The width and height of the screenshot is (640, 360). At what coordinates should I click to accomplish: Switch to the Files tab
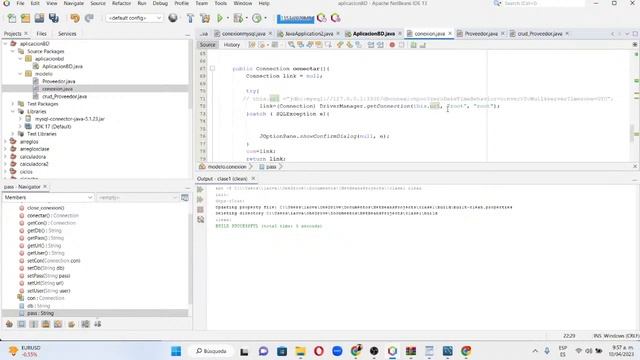click(x=42, y=34)
